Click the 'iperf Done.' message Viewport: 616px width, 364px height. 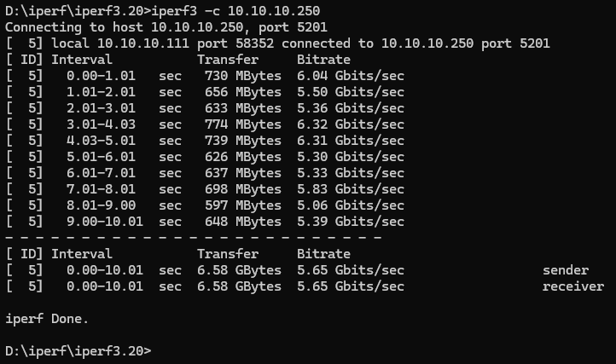47,319
